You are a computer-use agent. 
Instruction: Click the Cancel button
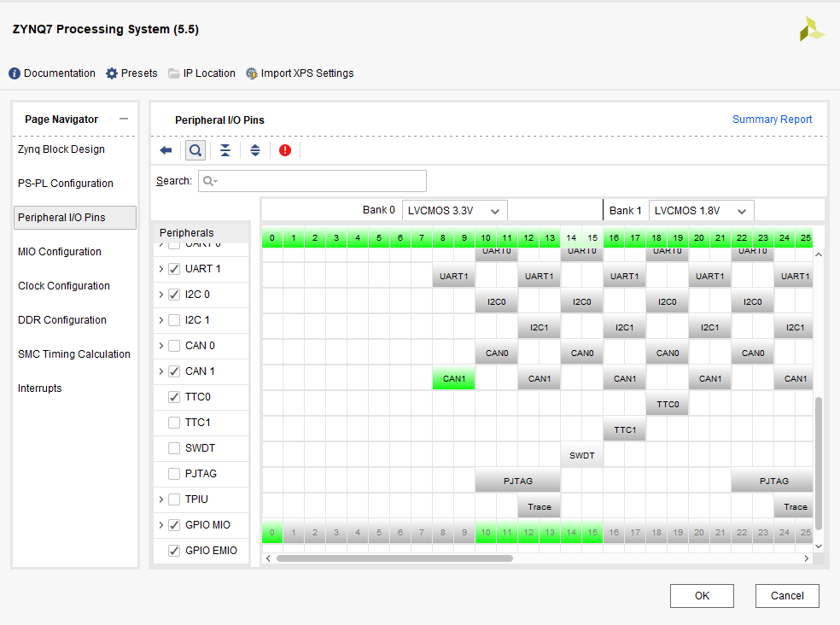(787, 596)
